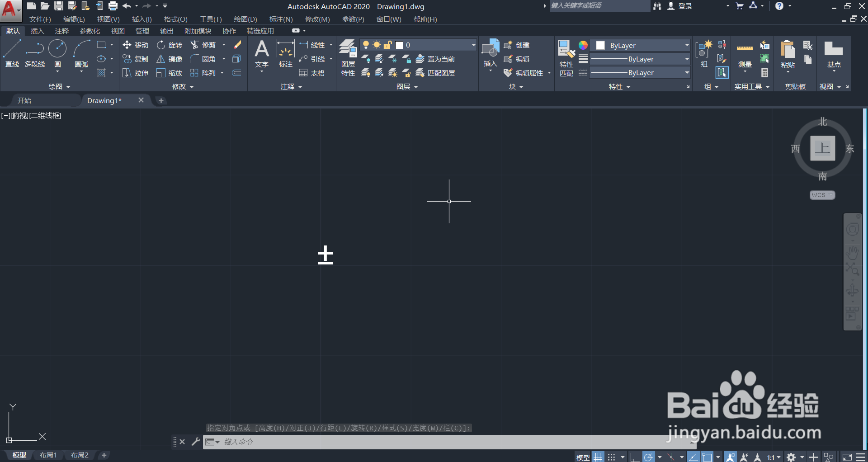Select the 直线 (Line) drawing tool
Image resolution: width=868 pixels, height=462 pixels.
(12, 54)
